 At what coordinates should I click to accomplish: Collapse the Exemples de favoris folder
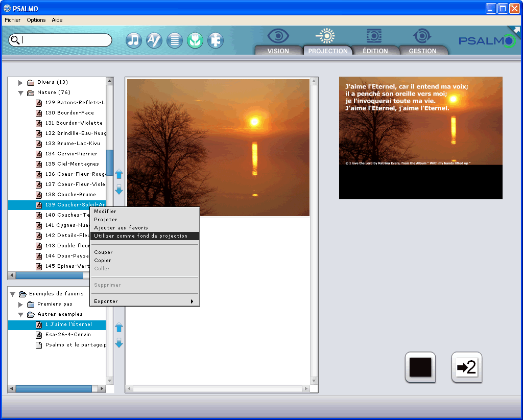click(x=13, y=294)
